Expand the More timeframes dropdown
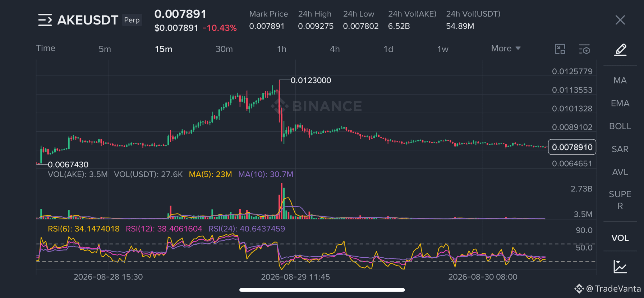The height and width of the screenshot is (298, 644). point(506,48)
